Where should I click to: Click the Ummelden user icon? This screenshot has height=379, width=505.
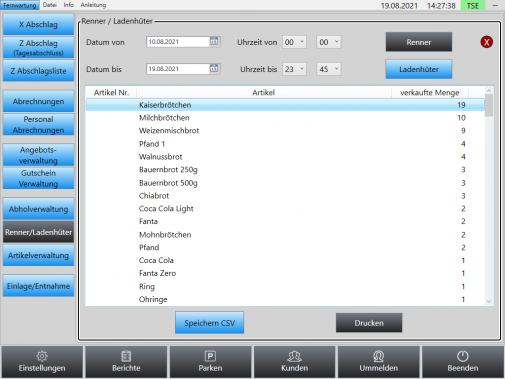pyautogui.click(x=378, y=356)
